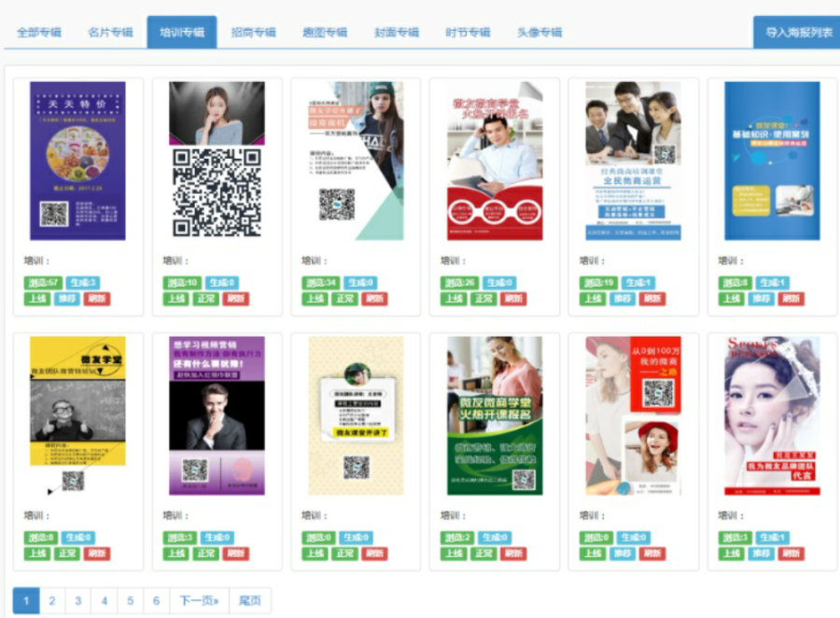The image size is (840, 618).
Task: Jump to page 6 in pagination
Action: [x=156, y=601]
